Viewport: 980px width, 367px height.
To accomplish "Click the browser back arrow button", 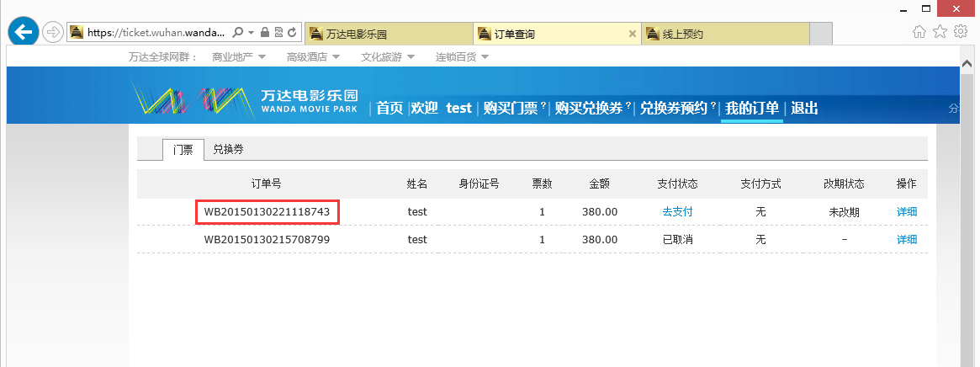I will coord(23,31).
